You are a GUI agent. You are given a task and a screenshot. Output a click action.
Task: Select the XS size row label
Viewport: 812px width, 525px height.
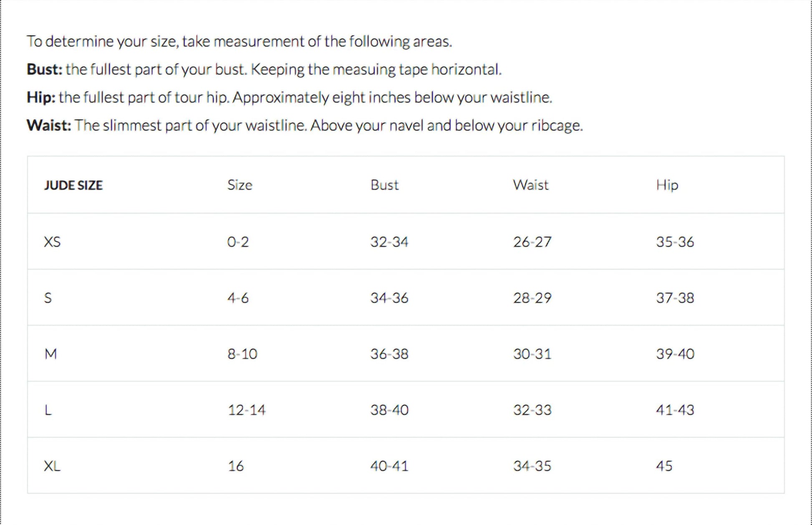click(52, 242)
